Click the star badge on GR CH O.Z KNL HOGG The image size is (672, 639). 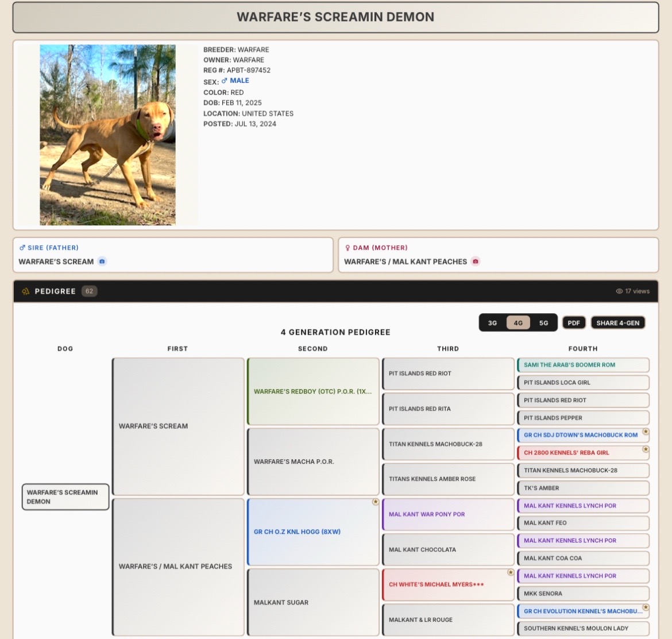coord(376,502)
